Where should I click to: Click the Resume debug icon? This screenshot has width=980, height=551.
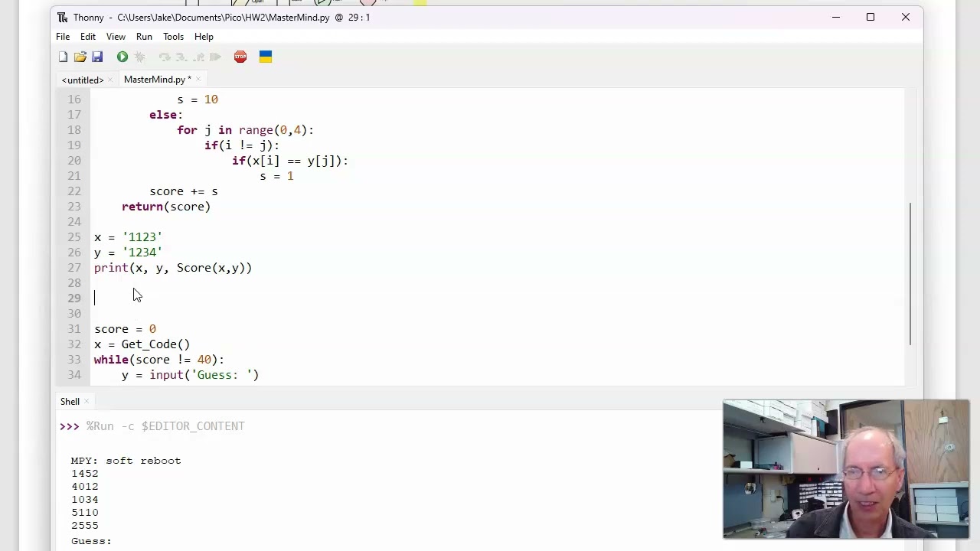215,57
